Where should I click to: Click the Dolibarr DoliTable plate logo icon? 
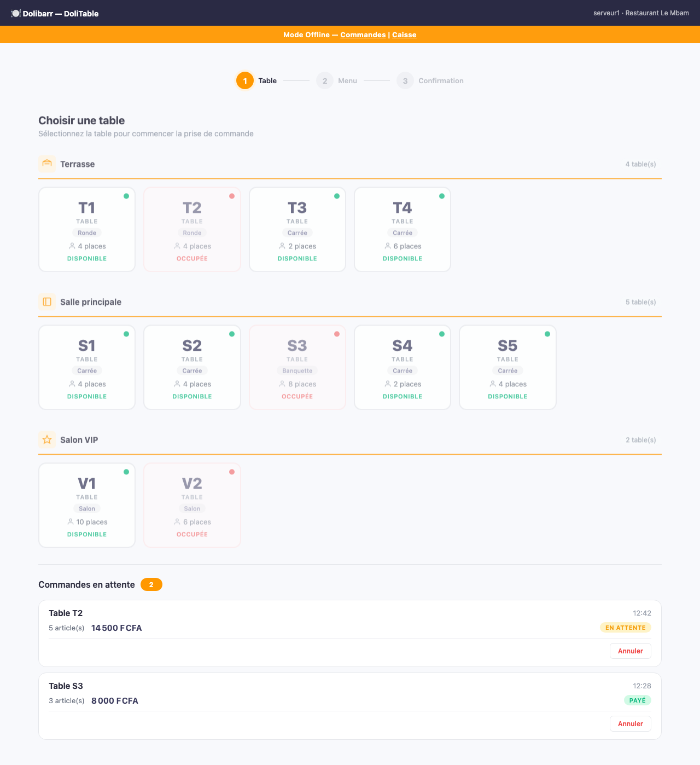pos(16,13)
